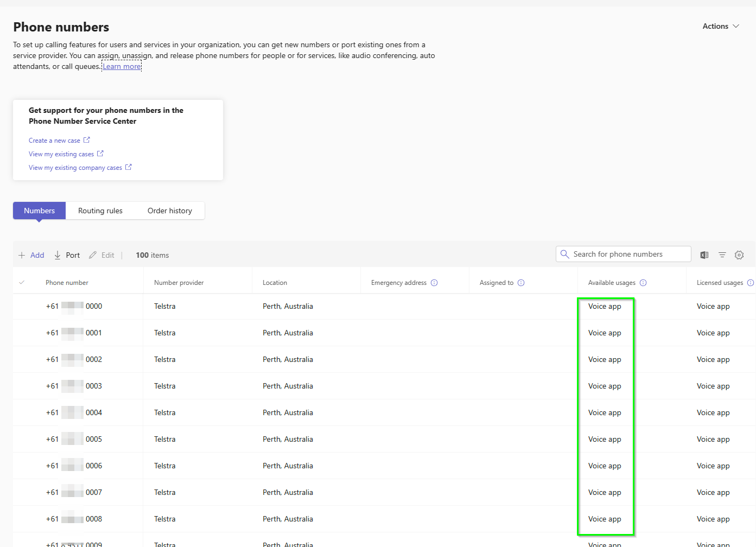Select the phone number ending 0001
Image resolution: width=756 pixels, height=547 pixels.
pos(74,333)
